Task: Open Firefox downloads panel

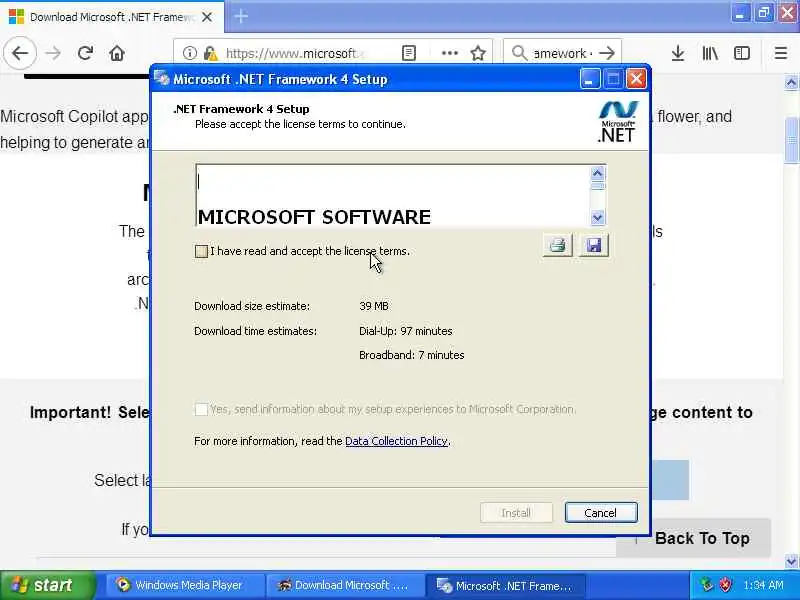Action: click(x=678, y=53)
